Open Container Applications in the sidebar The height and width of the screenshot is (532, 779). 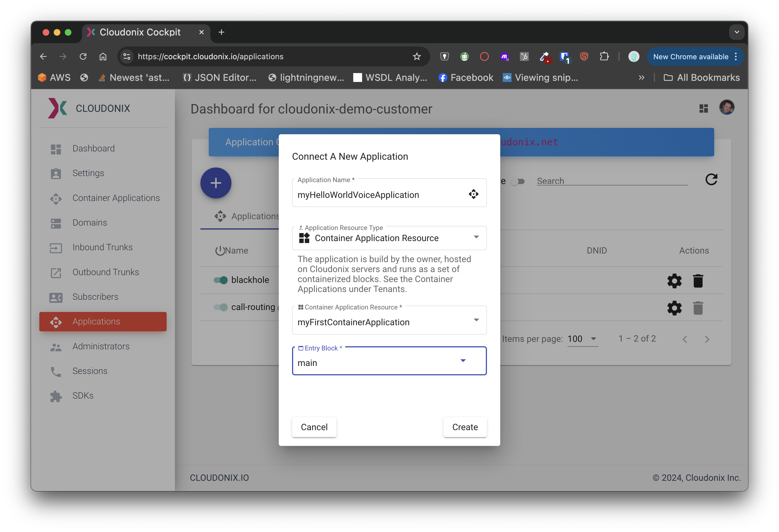116,198
